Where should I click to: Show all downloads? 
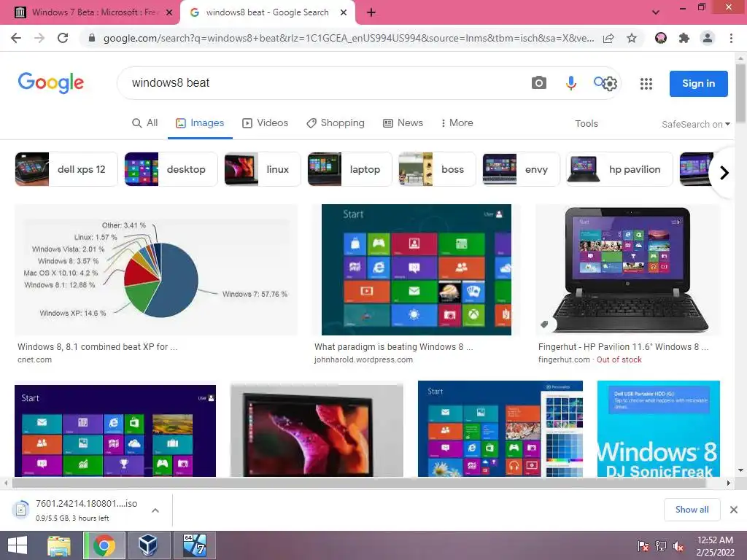point(692,510)
